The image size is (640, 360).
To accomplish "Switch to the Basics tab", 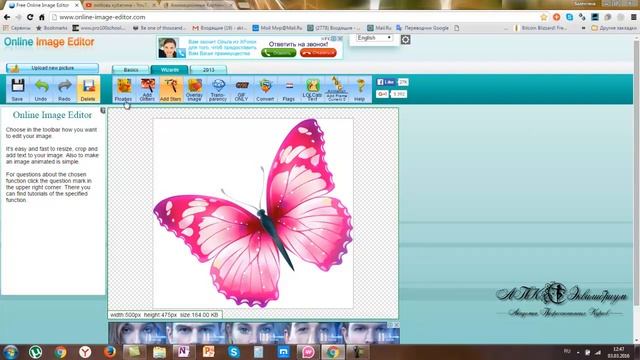I will tap(131, 69).
